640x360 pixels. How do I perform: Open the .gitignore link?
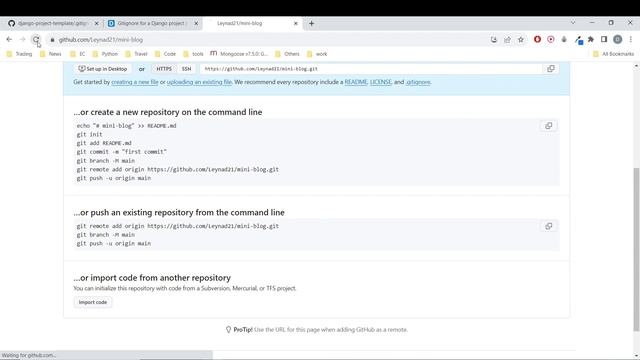[418, 82]
